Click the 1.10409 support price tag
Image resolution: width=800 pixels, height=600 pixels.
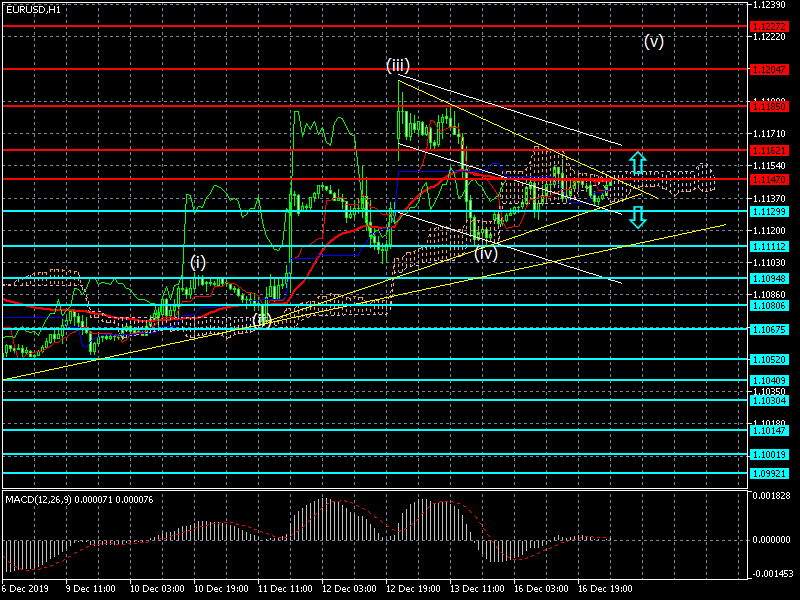[x=769, y=381]
